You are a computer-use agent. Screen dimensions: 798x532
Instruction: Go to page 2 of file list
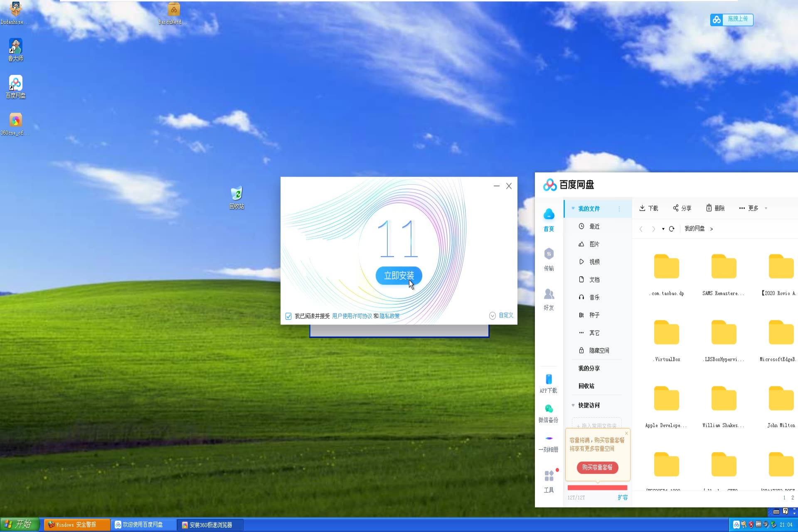point(793,498)
